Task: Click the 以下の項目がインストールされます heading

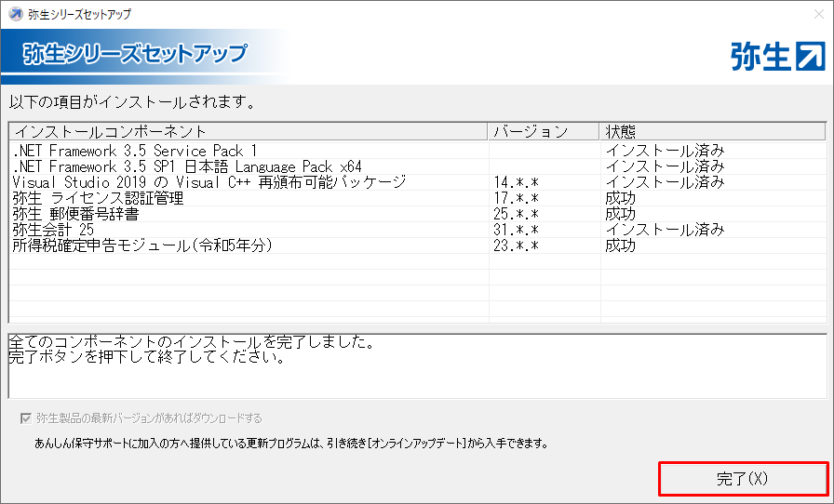Action: pos(132,101)
